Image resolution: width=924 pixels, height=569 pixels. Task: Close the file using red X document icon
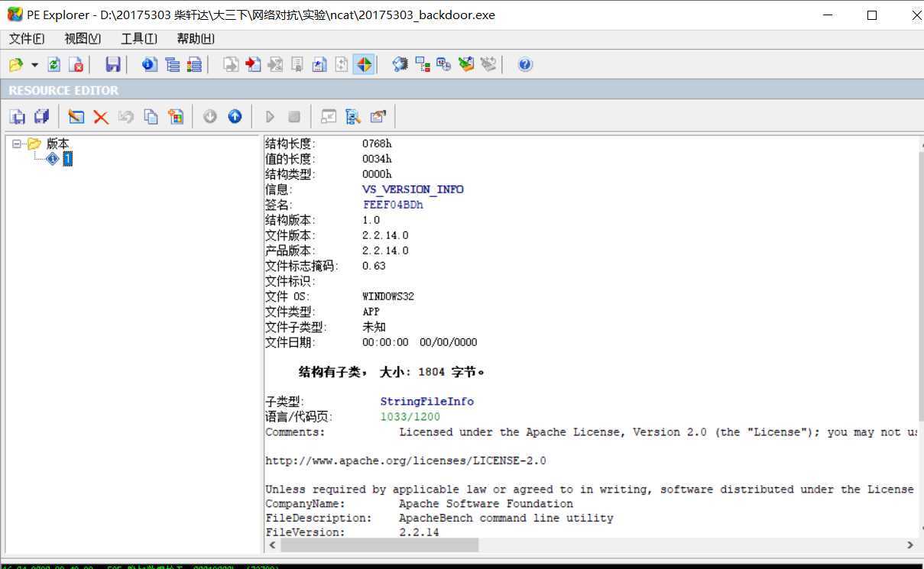click(x=76, y=65)
